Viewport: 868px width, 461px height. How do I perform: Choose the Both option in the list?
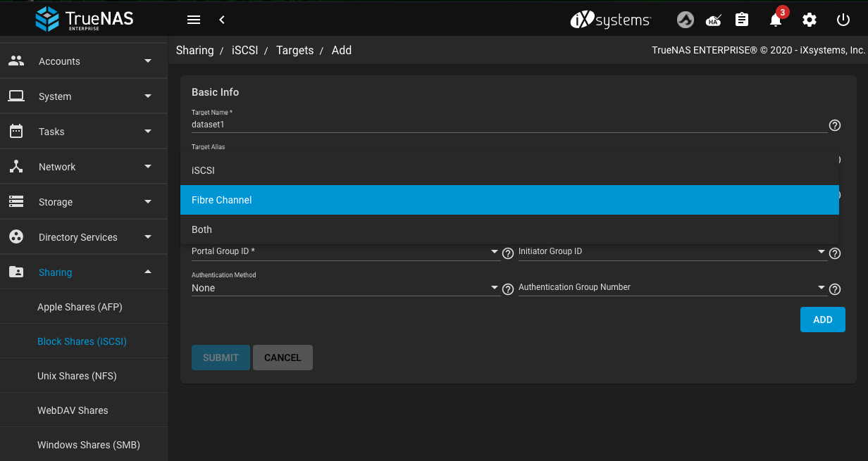[x=509, y=229]
